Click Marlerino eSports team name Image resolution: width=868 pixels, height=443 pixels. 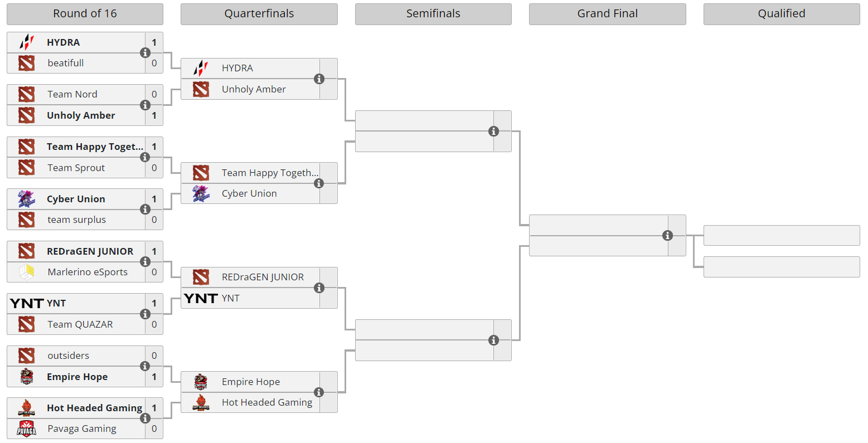[88, 272]
